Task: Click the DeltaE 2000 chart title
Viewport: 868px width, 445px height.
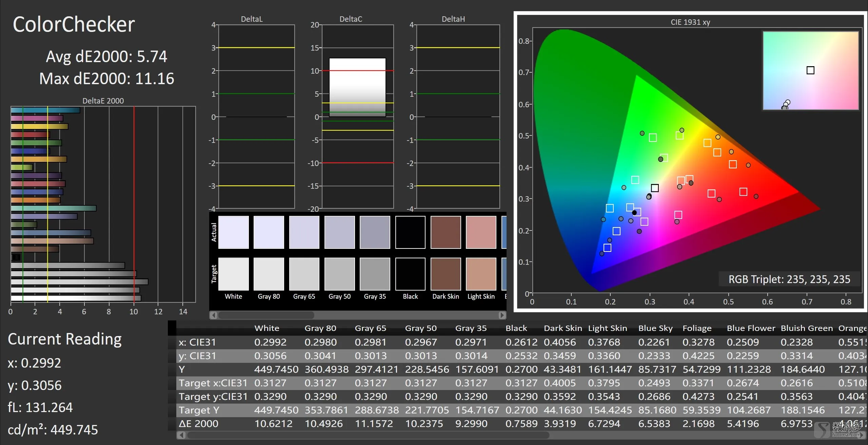Action: 103,101
